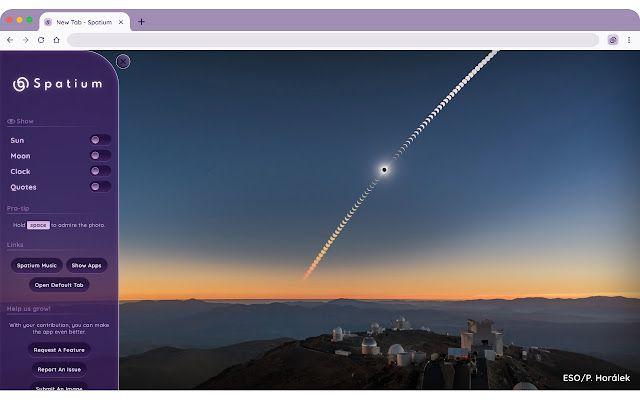Image resolution: width=640 pixels, height=400 pixels.
Task: Close the Spatium settings sidebar
Action: coord(123,62)
